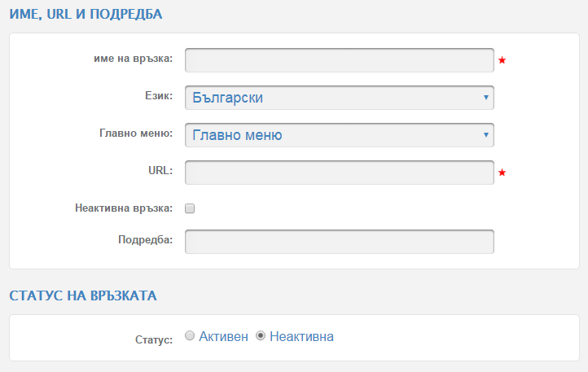The image size is (588, 372).
Task: Click the 'Главно меню:' field label
Action: [x=136, y=133]
